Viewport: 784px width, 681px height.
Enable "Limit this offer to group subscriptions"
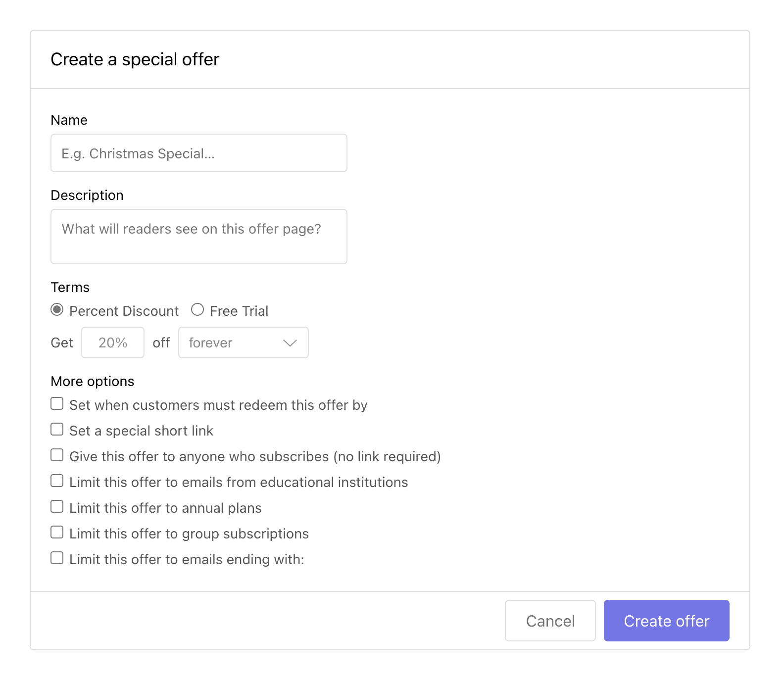(x=57, y=532)
